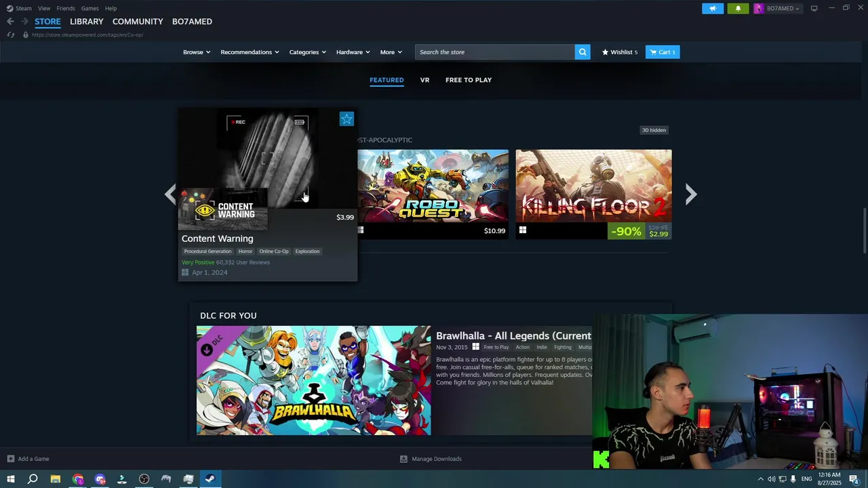The height and width of the screenshot is (488, 868).
Task: Open the Help menu
Action: (x=111, y=8)
